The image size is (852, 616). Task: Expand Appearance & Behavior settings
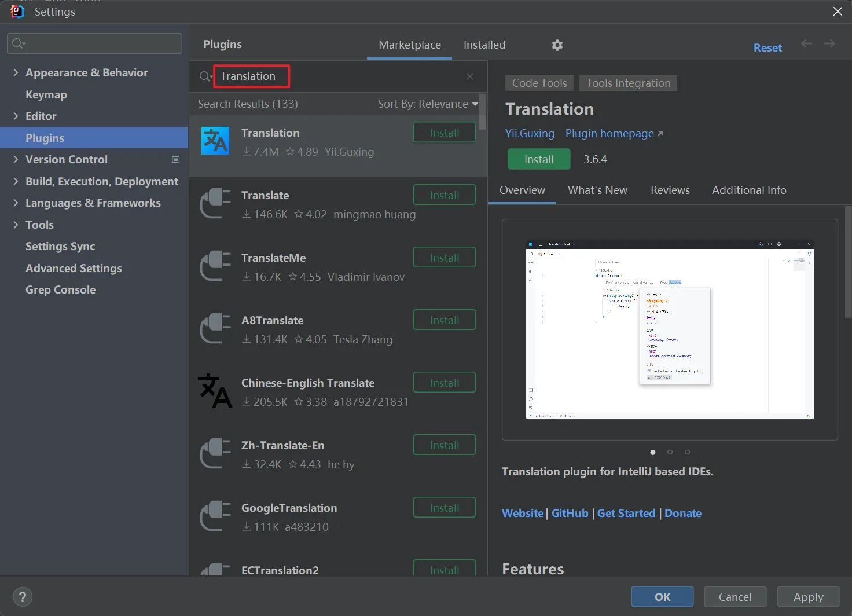point(16,72)
